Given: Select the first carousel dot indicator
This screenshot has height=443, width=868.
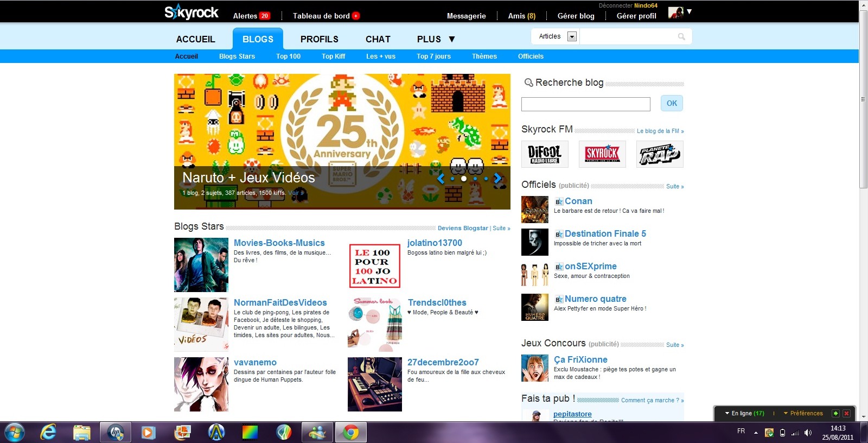Looking at the screenshot, I should pyautogui.click(x=452, y=179).
